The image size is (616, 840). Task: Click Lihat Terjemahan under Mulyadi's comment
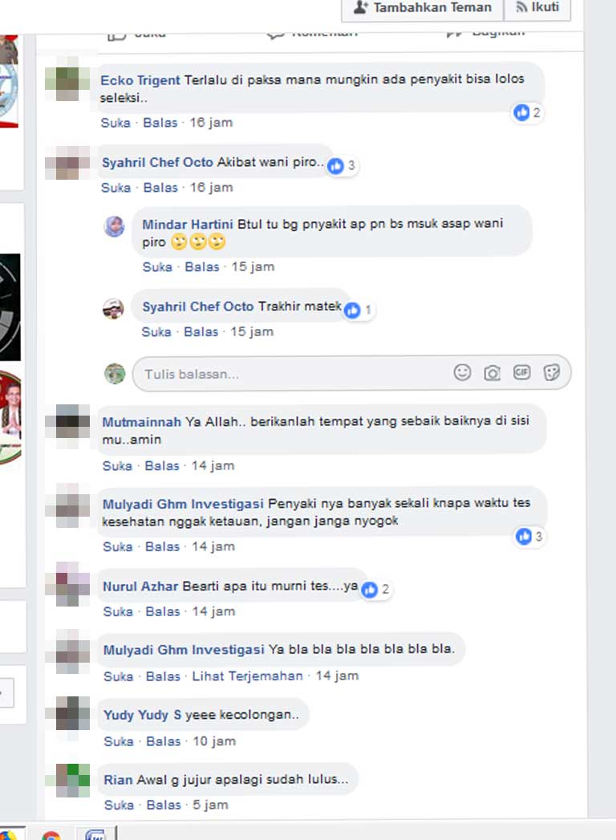click(248, 676)
